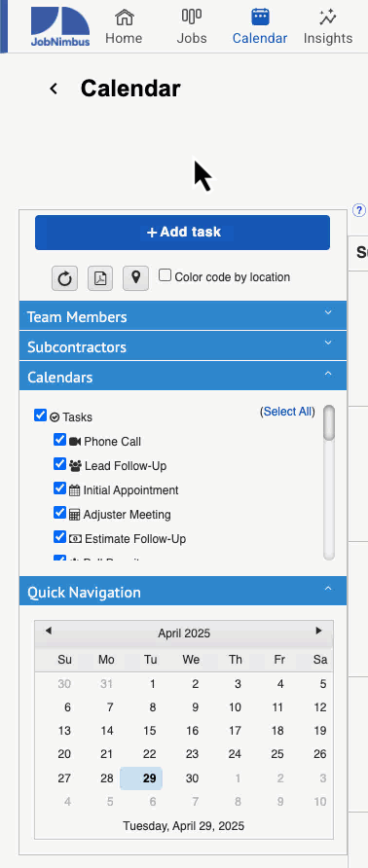This screenshot has width=368, height=868.
Task: Uncheck the Phone Call task checkbox
Action: [59, 440]
